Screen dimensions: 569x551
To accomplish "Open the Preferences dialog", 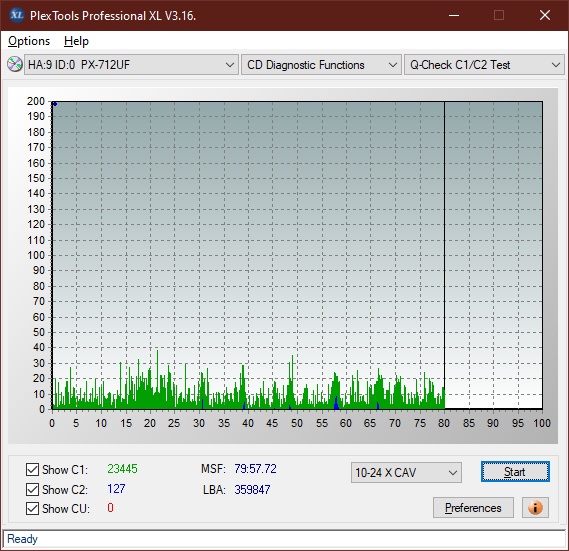I will [x=473, y=507].
